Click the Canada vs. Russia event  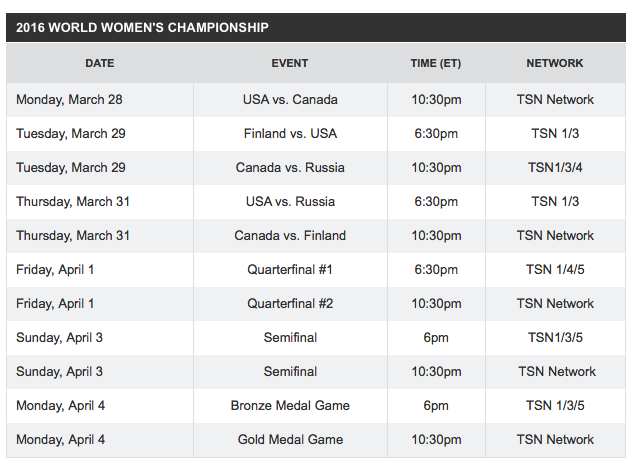click(290, 167)
